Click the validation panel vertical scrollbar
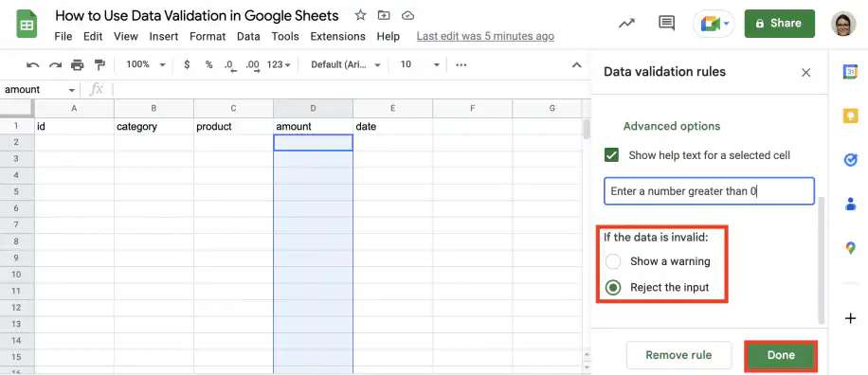The image size is (868, 375). 821,260
